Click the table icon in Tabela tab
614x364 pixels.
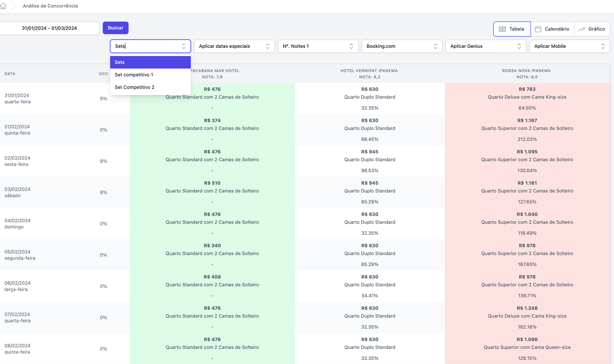[x=502, y=29]
